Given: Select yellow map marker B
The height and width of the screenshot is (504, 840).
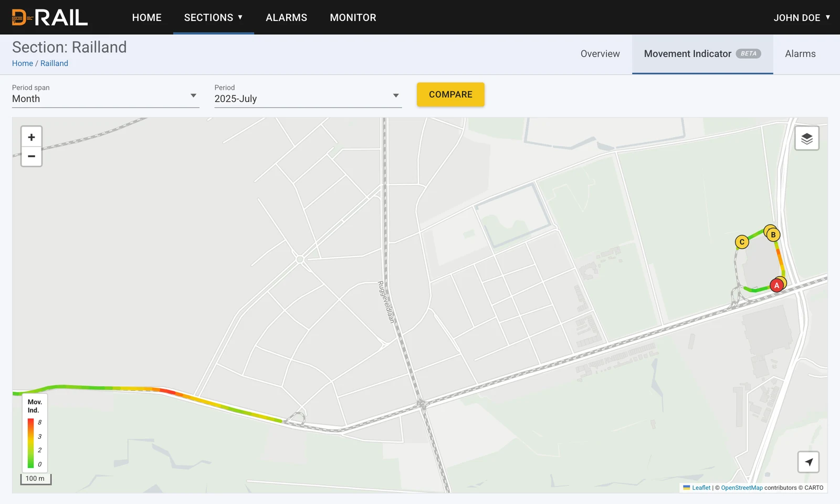Looking at the screenshot, I should click(773, 235).
